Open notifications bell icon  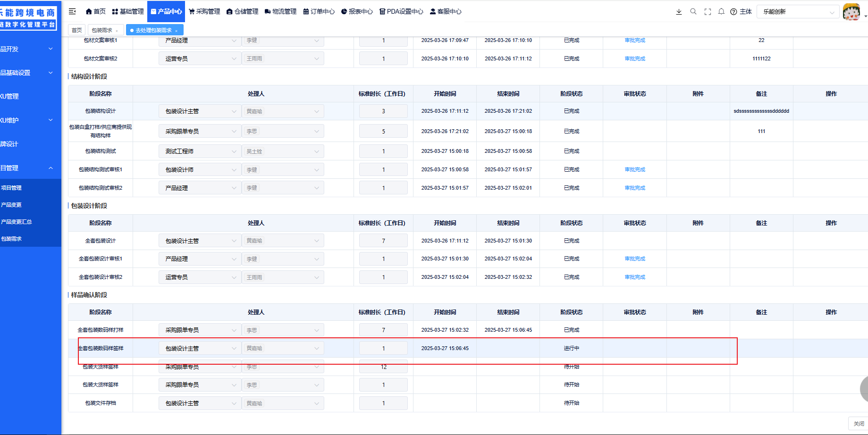tap(721, 12)
